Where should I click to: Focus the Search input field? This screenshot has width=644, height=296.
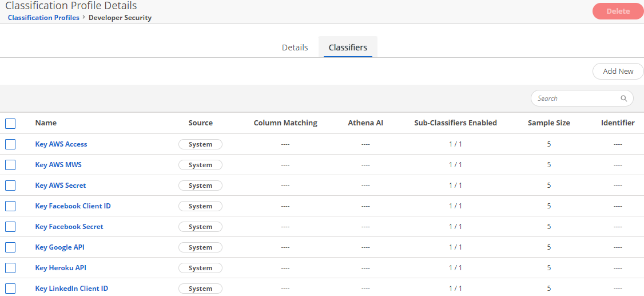point(582,98)
